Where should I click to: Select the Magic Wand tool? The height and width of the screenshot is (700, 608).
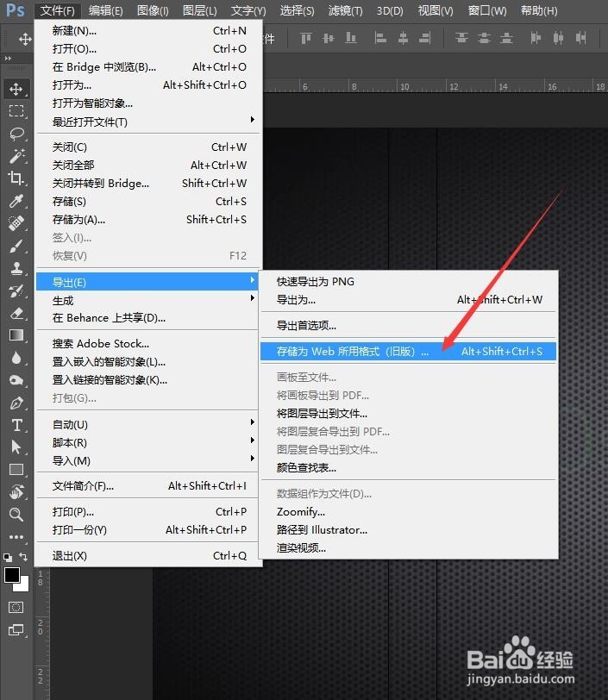pos(16,156)
